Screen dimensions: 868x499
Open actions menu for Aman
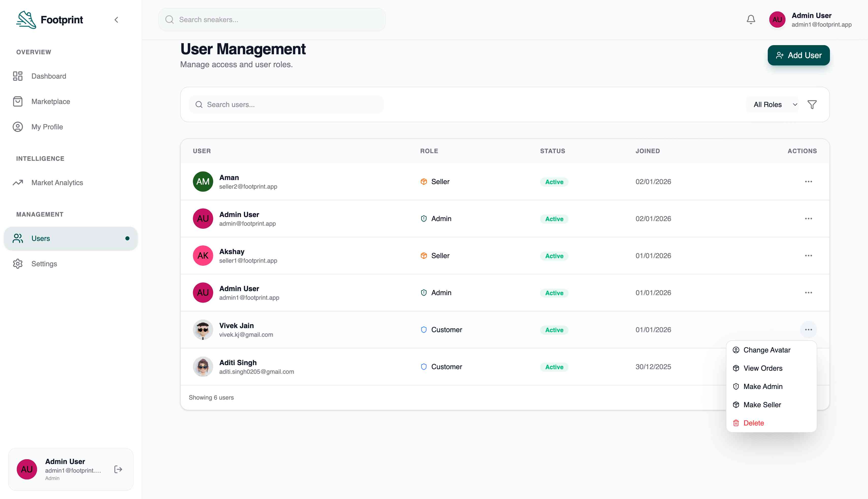pyautogui.click(x=808, y=182)
